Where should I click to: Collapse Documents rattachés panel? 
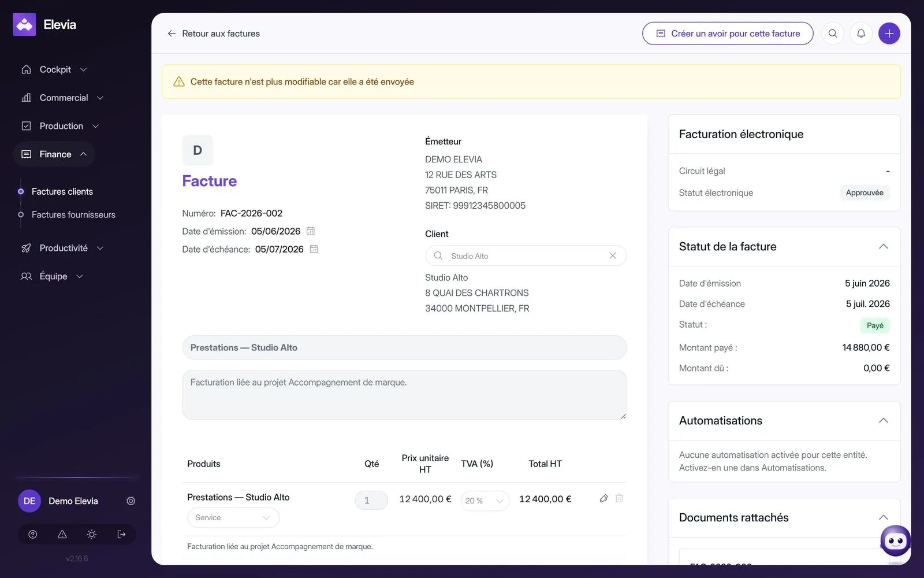883,517
